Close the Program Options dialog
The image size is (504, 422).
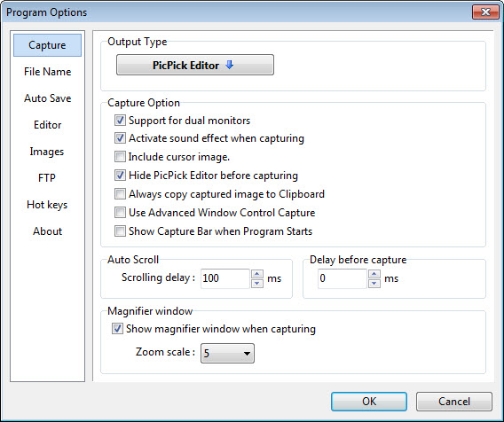click(x=485, y=12)
